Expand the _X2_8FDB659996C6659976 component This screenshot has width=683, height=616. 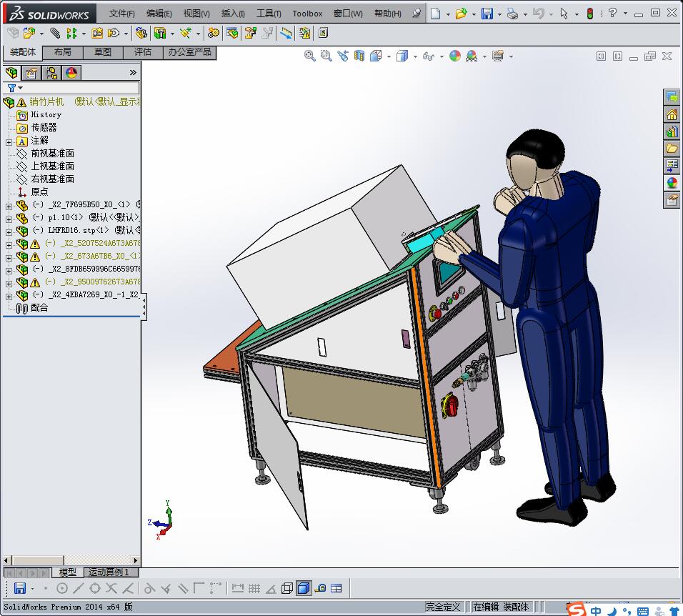[9, 271]
